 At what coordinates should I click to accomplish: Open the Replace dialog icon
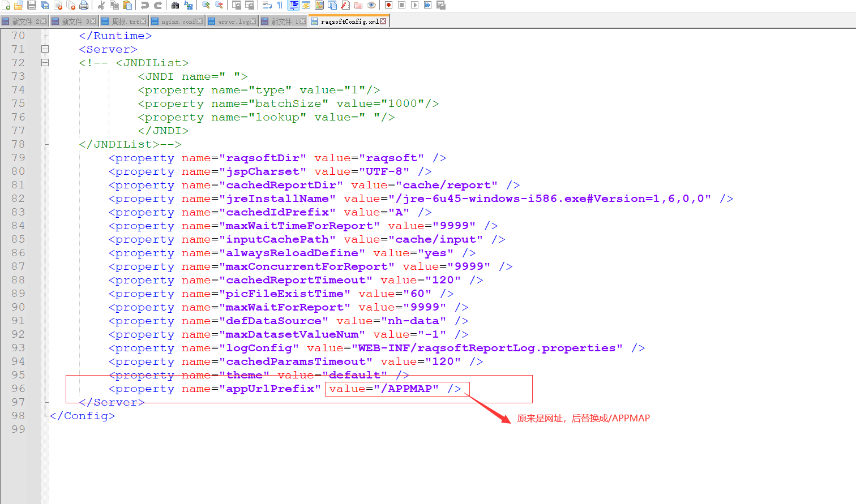pos(189,5)
